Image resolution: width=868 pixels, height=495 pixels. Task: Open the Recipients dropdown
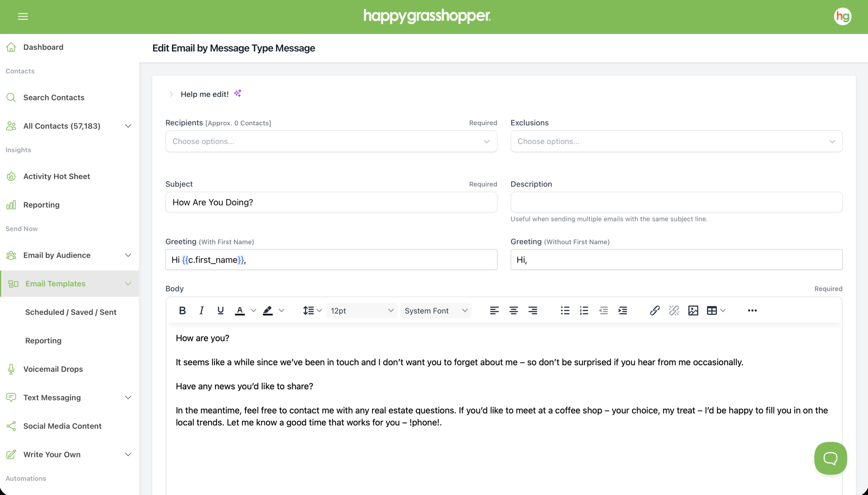coord(331,141)
